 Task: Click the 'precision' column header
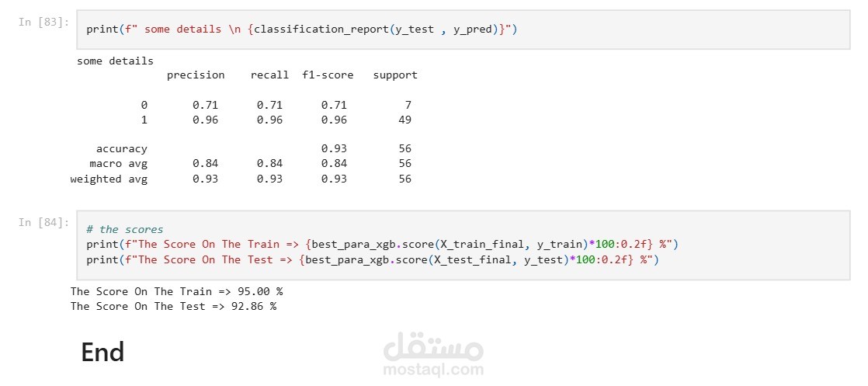tap(196, 75)
